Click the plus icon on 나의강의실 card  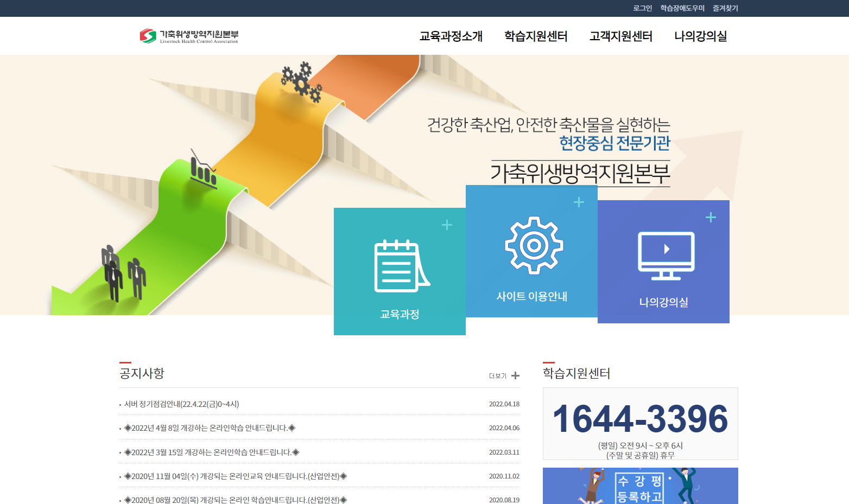(711, 217)
